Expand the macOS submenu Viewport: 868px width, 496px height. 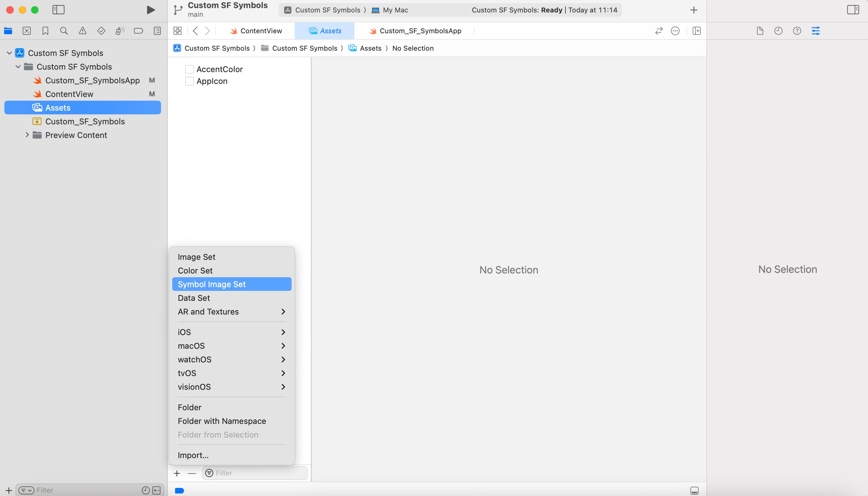click(232, 346)
